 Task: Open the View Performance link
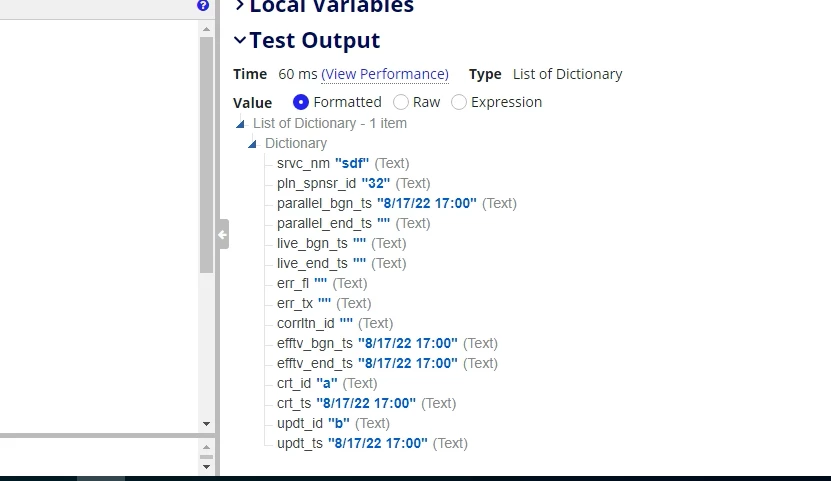[385, 74]
